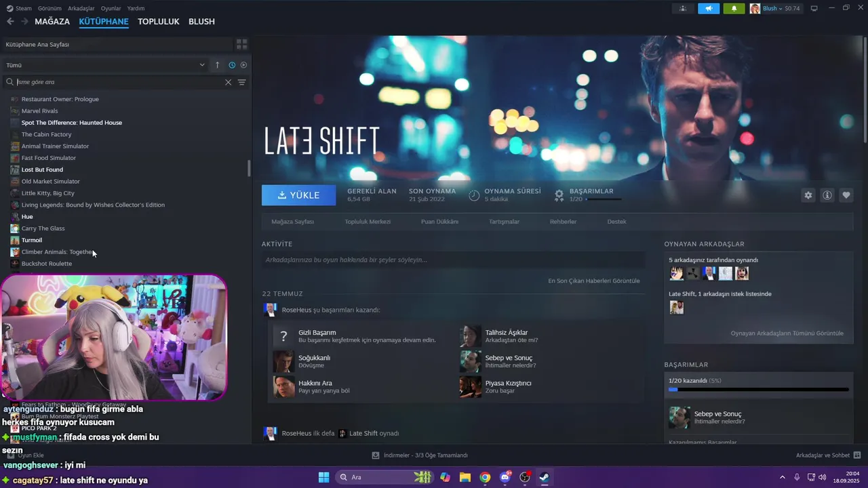Screen dimensions: 868x488
Task: Open the Görünüm menu
Action: tap(50, 8)
